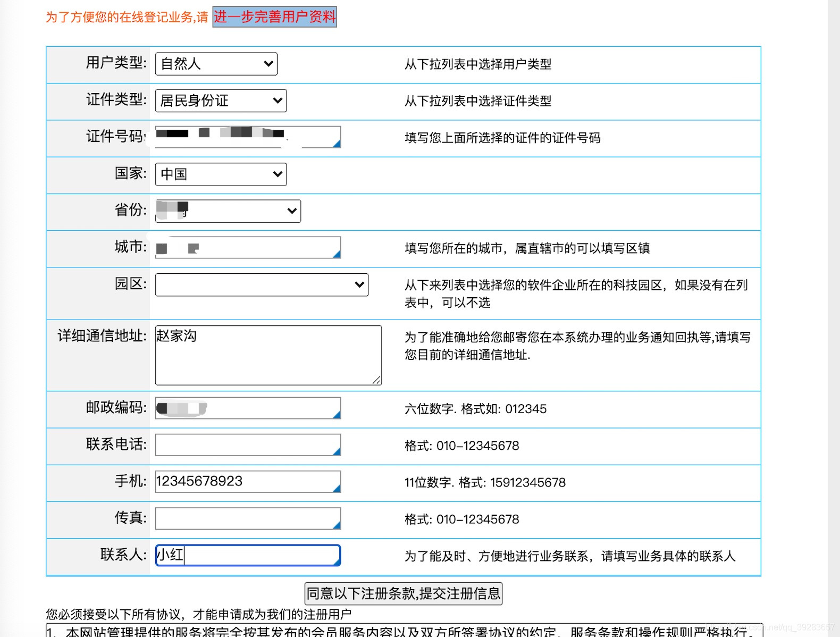This screenshot has width=840, height=637.
Task: Click the 用户类型: label
Action: (116, 63)
